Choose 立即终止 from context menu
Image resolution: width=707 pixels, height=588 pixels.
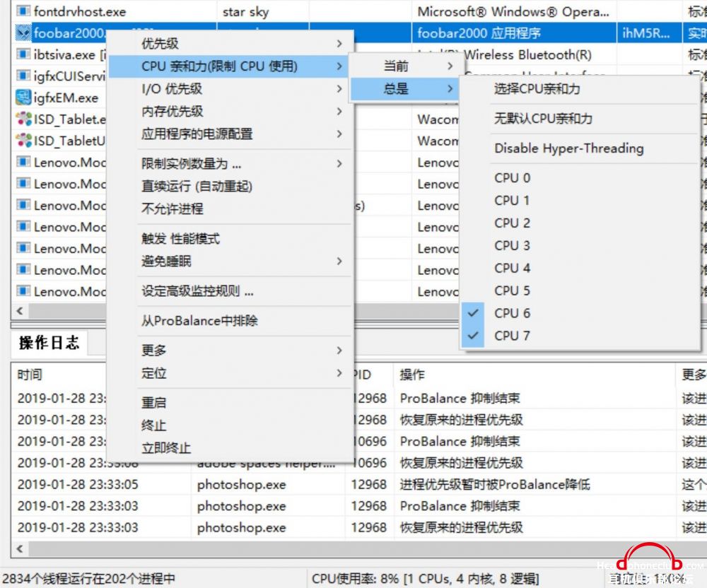pyautogui.click(x=230, y=447)
